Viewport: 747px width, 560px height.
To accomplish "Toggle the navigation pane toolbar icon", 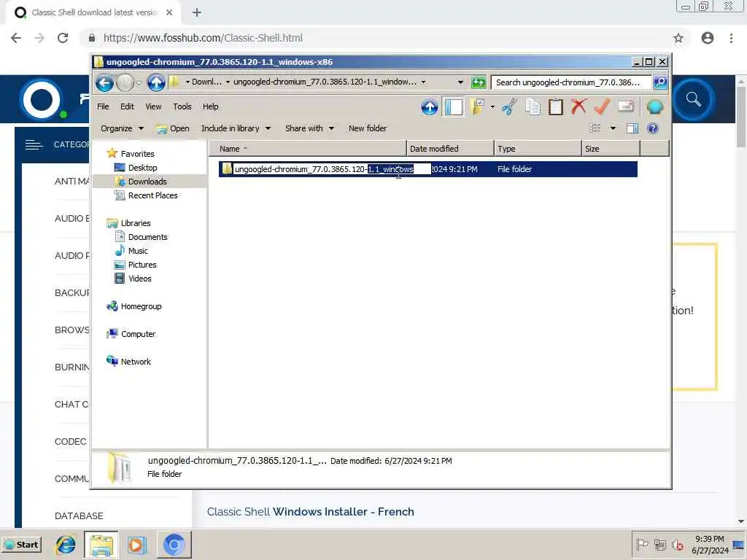I will [454, 106].
